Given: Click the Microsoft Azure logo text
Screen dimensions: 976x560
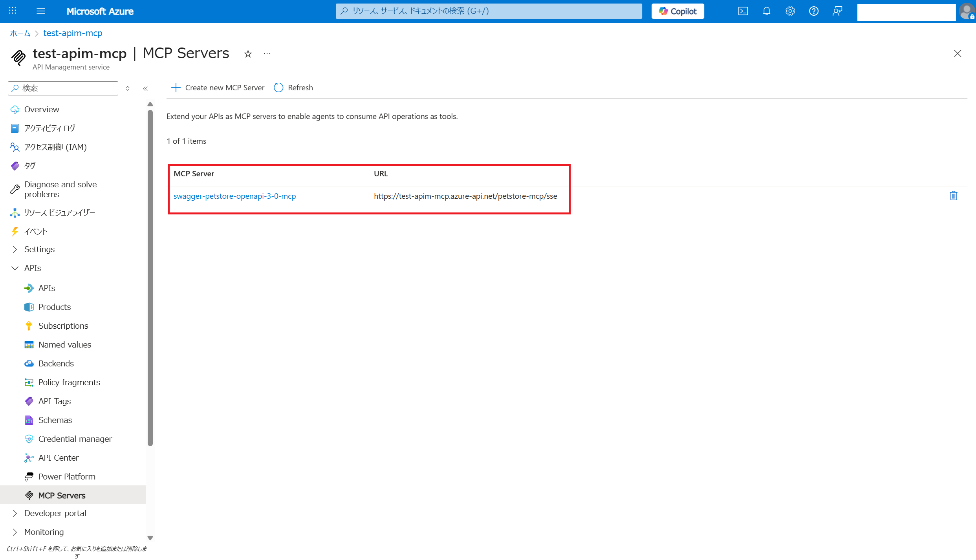Looking at the screenshot, I should pos(100,11).
